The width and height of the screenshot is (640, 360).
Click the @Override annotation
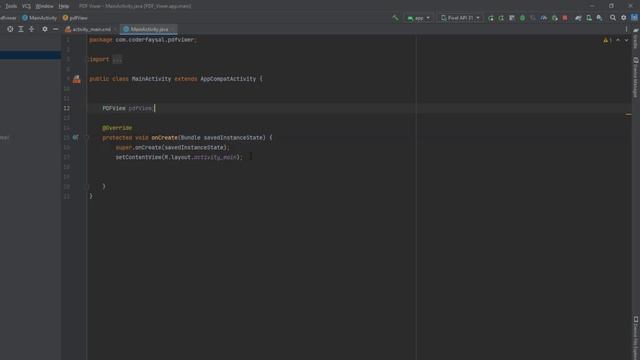pyautogui.click(x=117, y=128)
